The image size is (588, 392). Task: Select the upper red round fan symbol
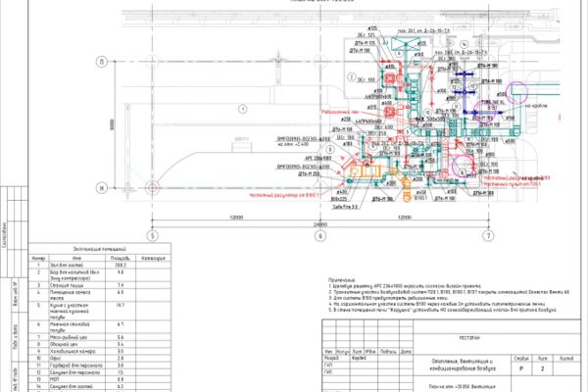pos(390,78)
